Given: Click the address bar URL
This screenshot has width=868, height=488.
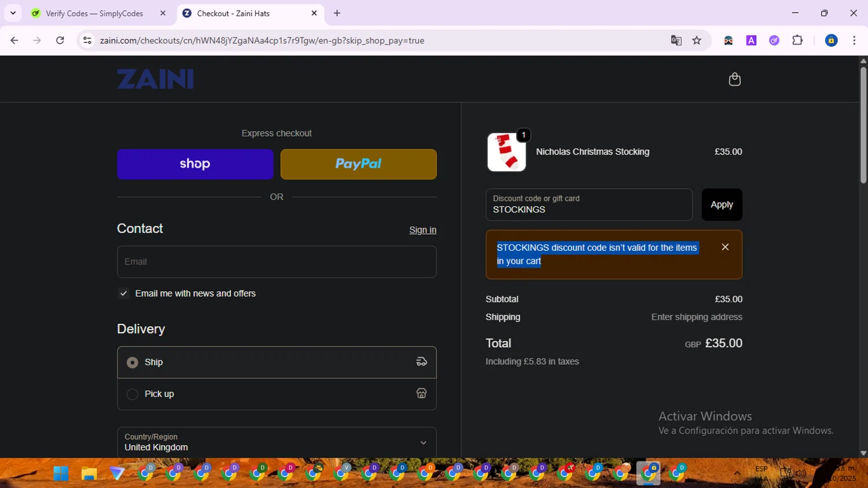Looking at the screenshot, I should [262, 41].
